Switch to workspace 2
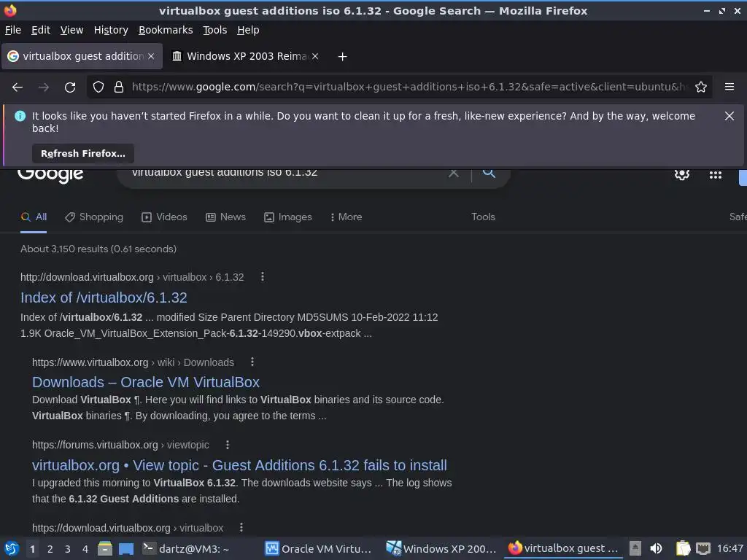Viewport: 747px width, 560px height. pos(50,549)
